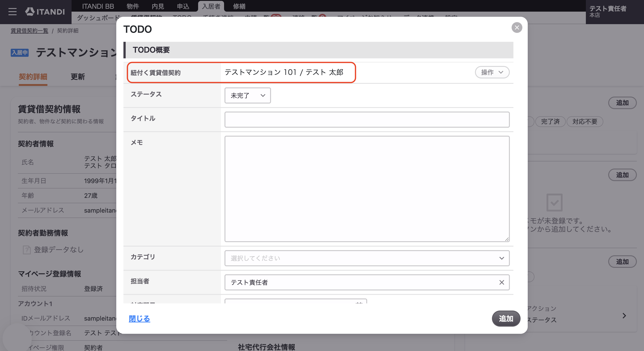Click the 登録データなし document icon
The image size is (644, 351).
coord(27,250)
